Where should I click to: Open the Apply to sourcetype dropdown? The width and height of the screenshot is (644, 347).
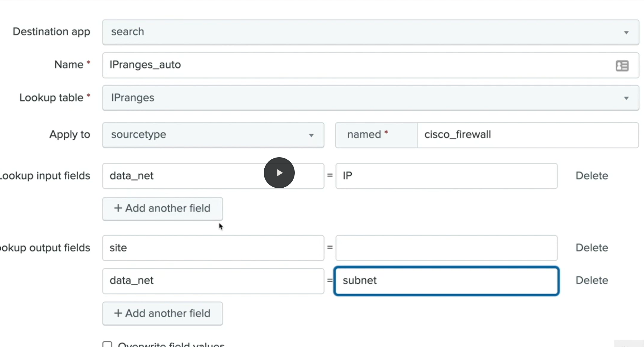click(x=213, y=135)
